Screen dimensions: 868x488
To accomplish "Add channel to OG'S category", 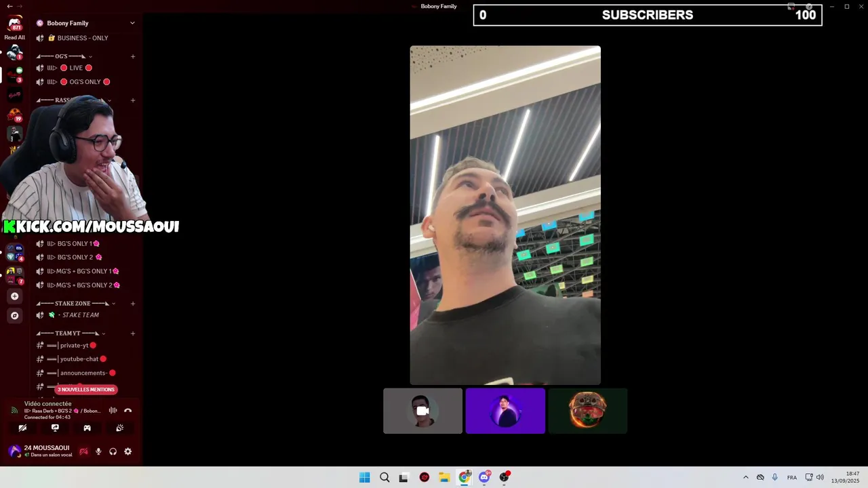I will [133, 56].
